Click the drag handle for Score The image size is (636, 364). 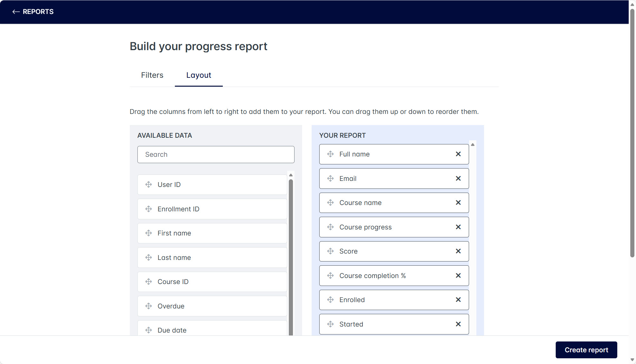pyautogui.click(x=330, y=251)
